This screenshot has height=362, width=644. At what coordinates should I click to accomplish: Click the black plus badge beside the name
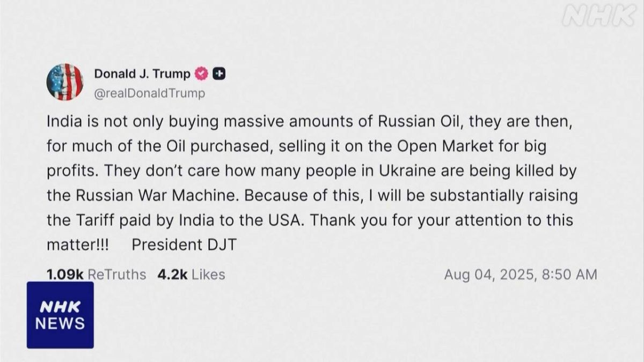tap(218, 73)
